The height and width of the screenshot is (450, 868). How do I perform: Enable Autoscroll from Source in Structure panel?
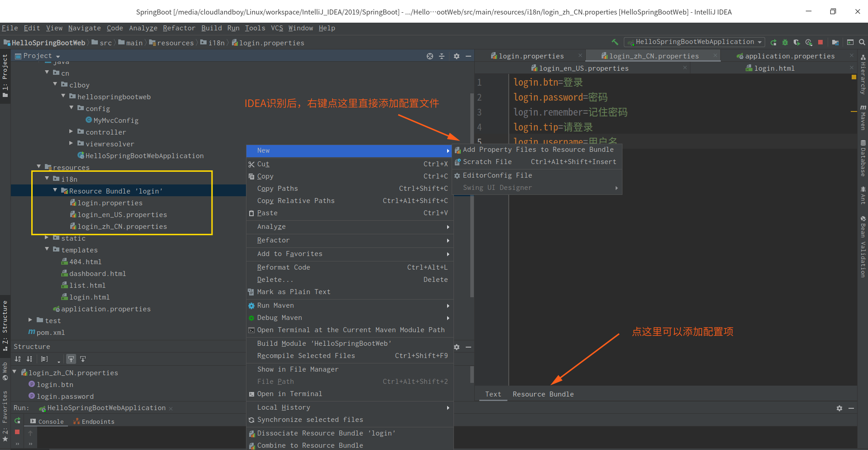point(83,359)
